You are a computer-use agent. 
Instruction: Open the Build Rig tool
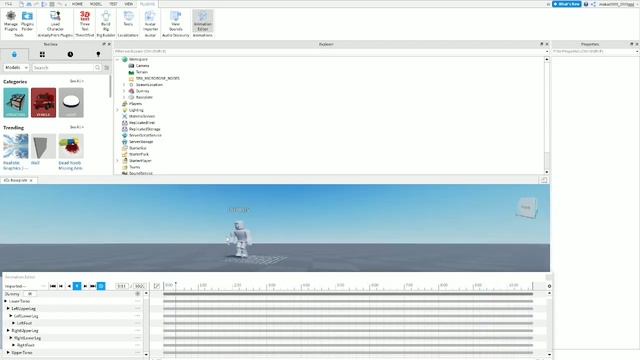[x=106, y=21]
